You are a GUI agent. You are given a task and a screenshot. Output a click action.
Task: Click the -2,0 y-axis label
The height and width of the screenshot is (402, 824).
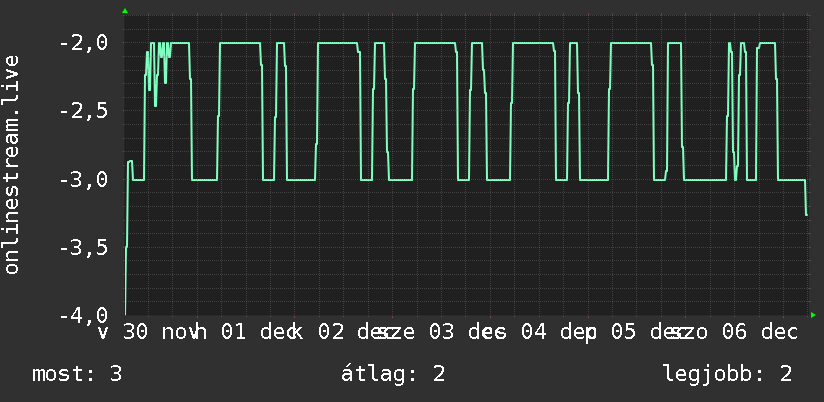pos(84,43)
